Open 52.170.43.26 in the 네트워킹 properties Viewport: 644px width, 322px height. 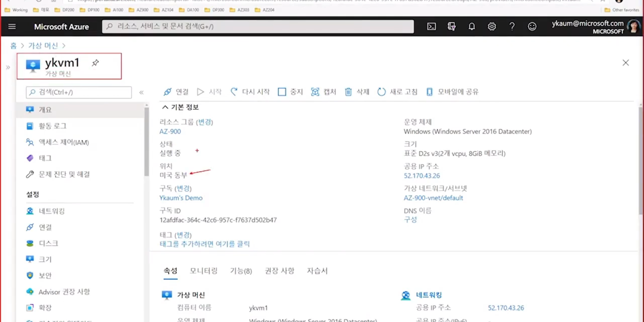point(506,308)
